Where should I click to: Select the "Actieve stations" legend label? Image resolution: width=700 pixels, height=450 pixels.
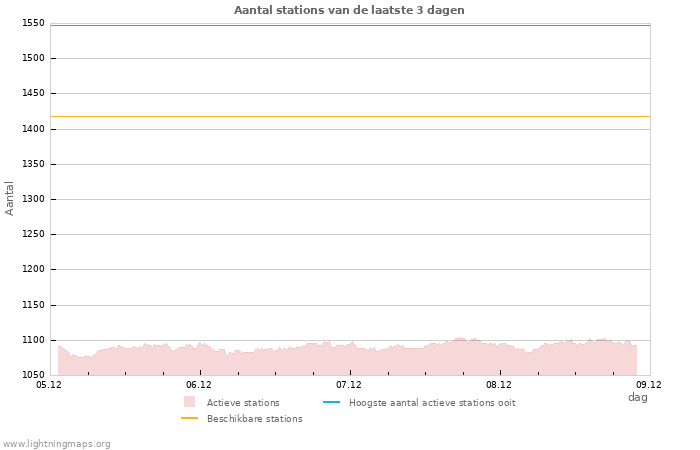243,403
